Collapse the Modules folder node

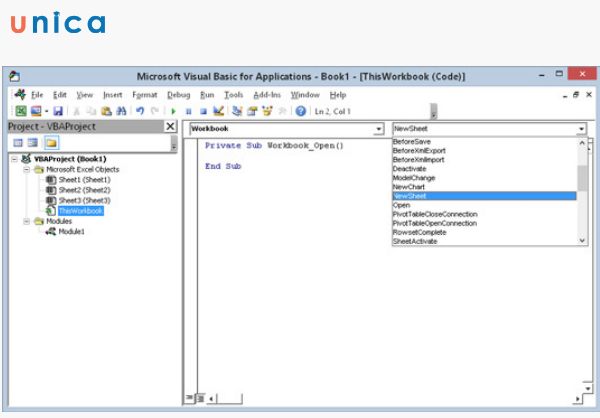click(27, 221)
